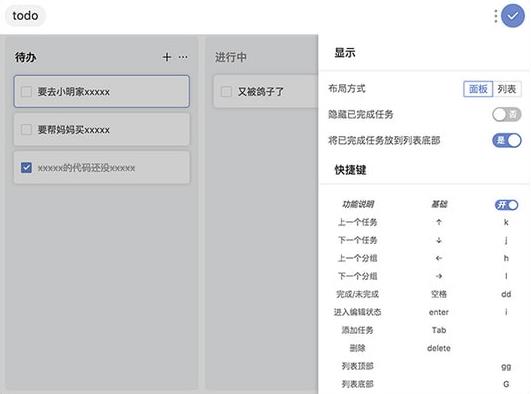
Task: Click the 基础 column header
Action: point(439,204)
